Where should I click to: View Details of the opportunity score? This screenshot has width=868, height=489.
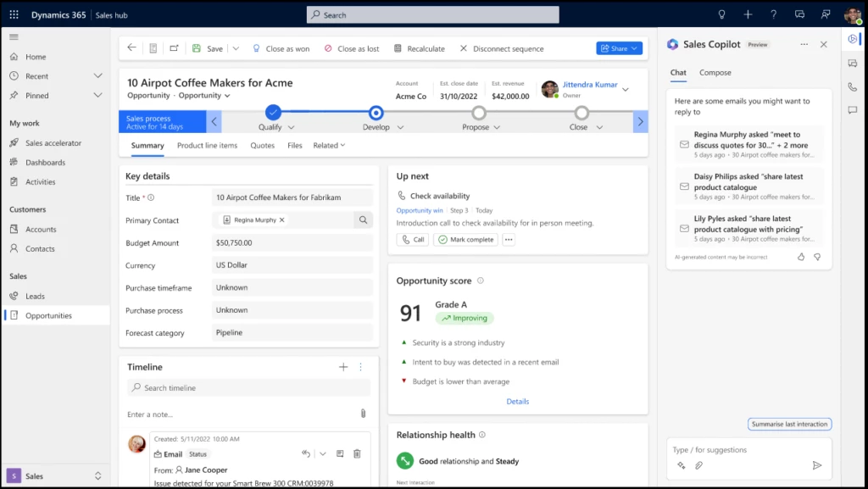(x=518, y=401)
